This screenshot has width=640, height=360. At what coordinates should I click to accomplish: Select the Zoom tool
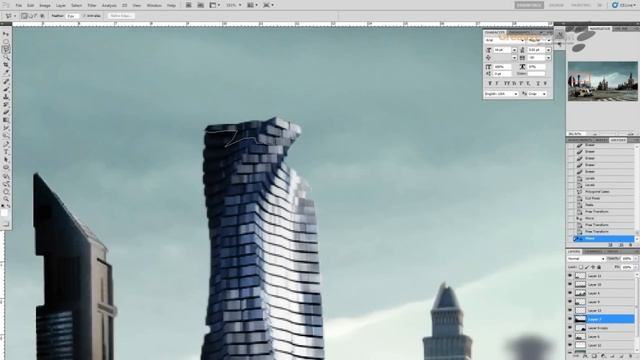coord(6,199)
